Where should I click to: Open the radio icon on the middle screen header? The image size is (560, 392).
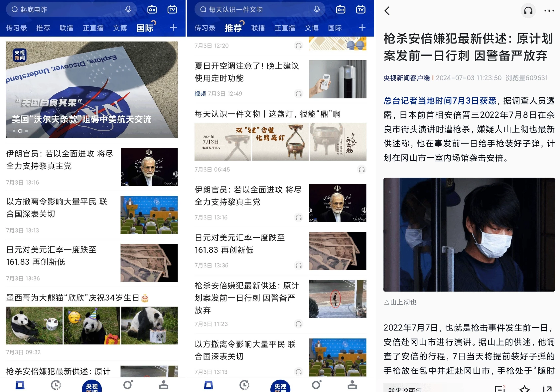(341, 10)
